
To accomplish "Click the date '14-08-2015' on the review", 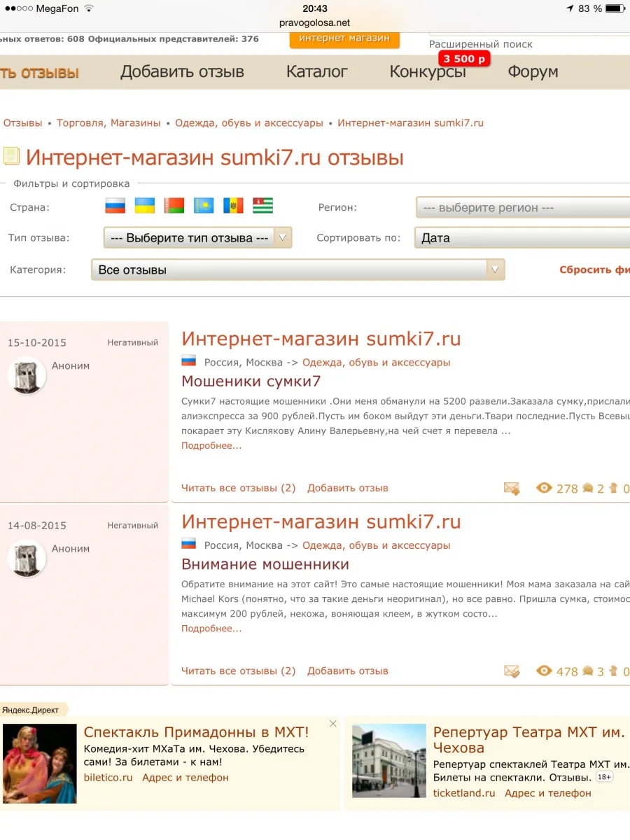I will 37,526.
